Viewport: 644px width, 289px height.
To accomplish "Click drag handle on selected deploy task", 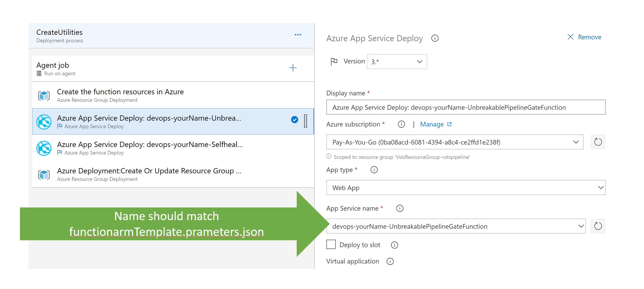I will point(305,121).
